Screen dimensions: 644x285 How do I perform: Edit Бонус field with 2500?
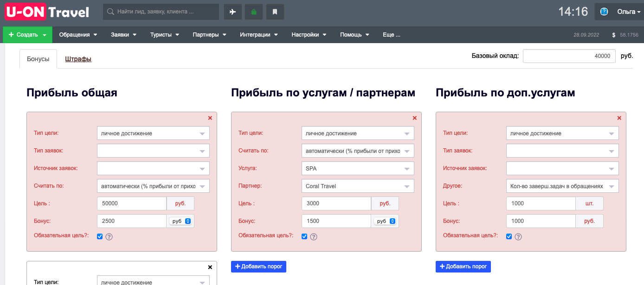132,221
